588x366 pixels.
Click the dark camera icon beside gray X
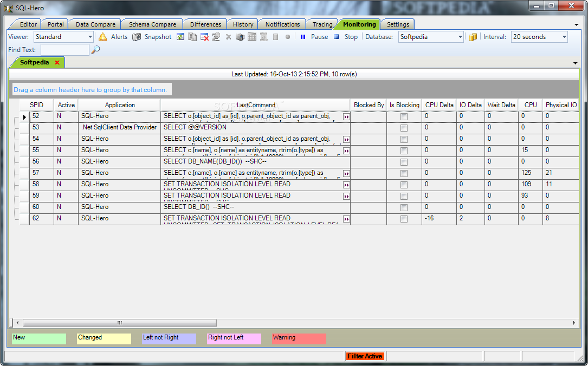240,37
